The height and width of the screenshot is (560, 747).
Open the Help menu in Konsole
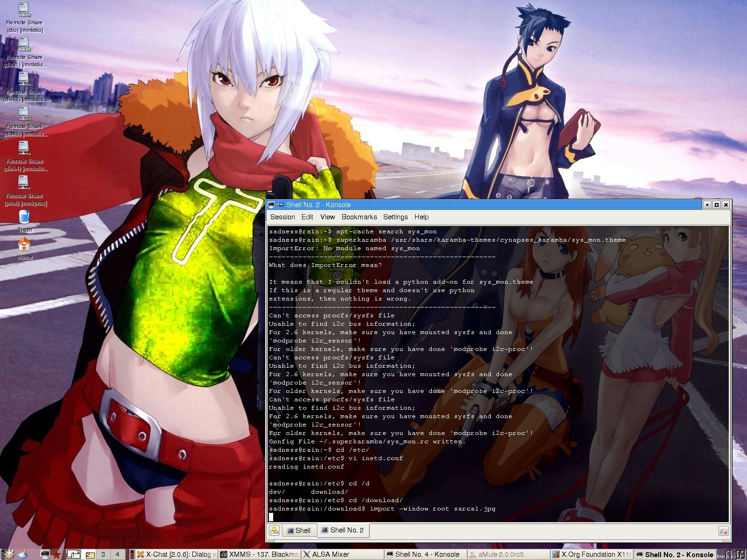421,217
